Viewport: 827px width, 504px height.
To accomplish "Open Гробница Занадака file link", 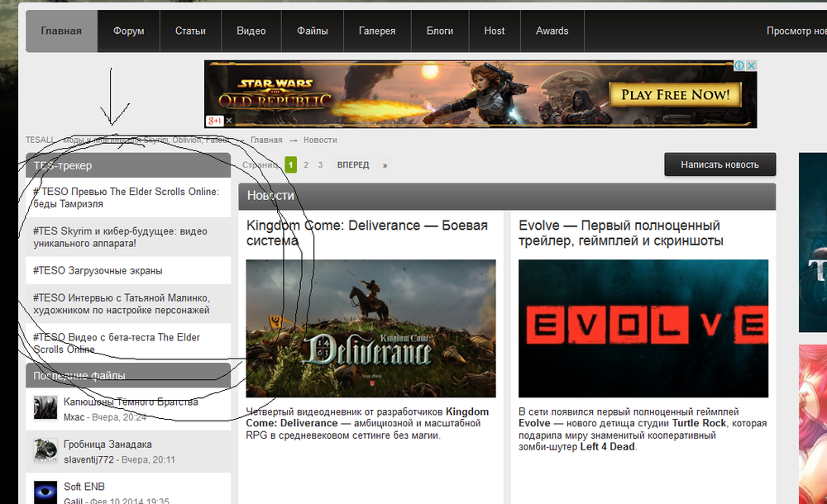I will 108,445.
